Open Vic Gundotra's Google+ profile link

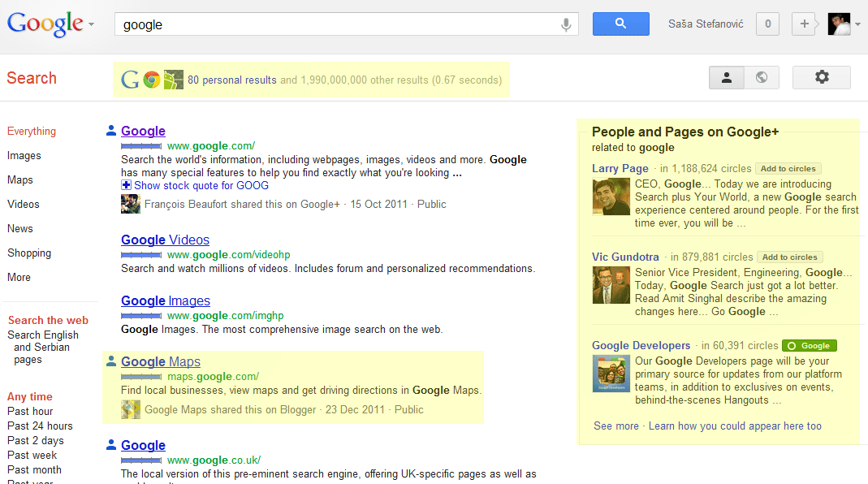625,257
